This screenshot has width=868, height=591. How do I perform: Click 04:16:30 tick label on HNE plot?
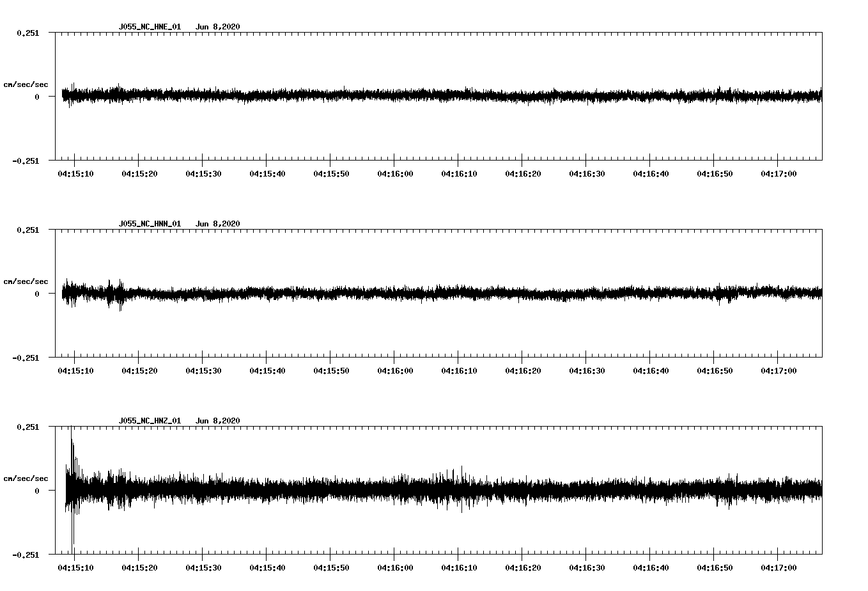[x=587, y=174]
